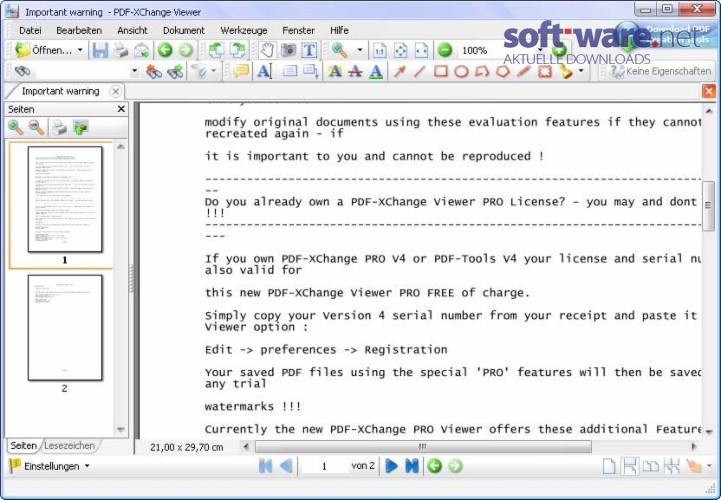Select the Underline text tool
The image size is (721, 500).
376,71
